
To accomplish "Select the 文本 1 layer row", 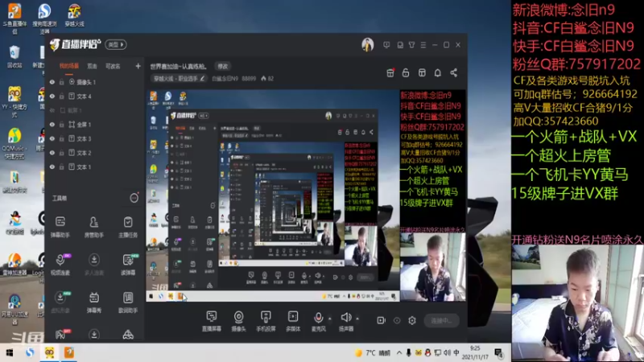I will point(94,167).
